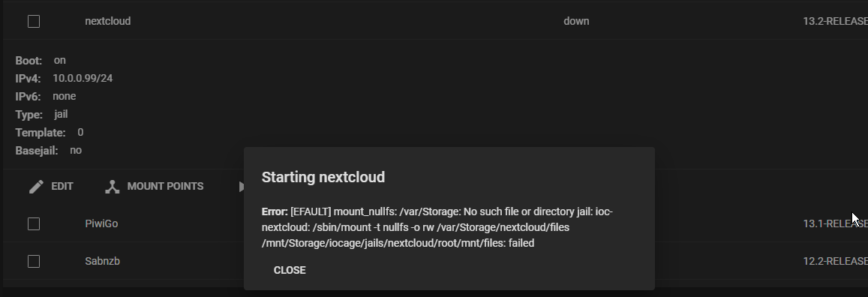Click the Boot 'on' value
This screenshot has height=297, width=868.
click(x=60, y=60)
